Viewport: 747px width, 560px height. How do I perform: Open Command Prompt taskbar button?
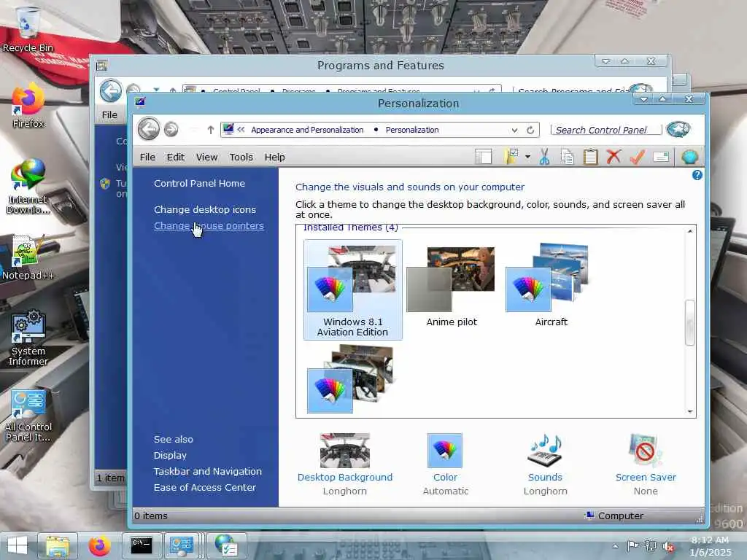click(142, 545)
